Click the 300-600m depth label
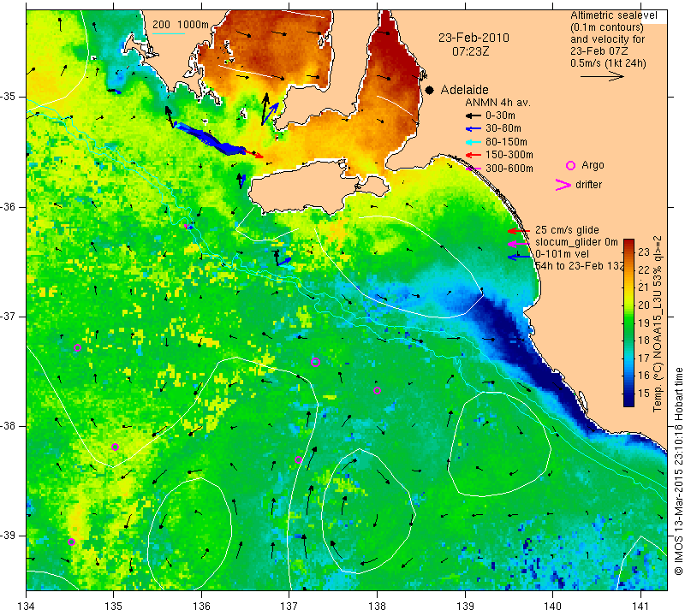The width and height of the screenshot is (685, 616). (509, 169)
